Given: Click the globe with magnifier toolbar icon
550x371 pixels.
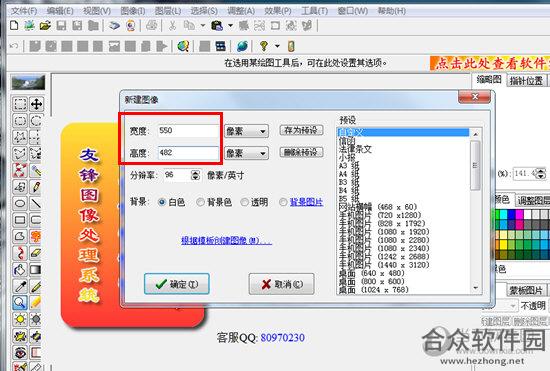Looking at the screenshot, I should coord(183,46).
